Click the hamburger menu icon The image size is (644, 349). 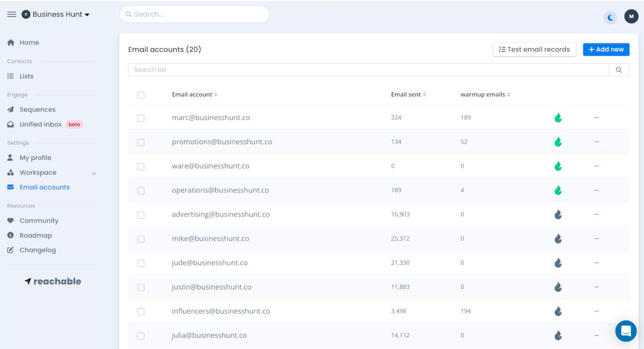click(11, 14)
